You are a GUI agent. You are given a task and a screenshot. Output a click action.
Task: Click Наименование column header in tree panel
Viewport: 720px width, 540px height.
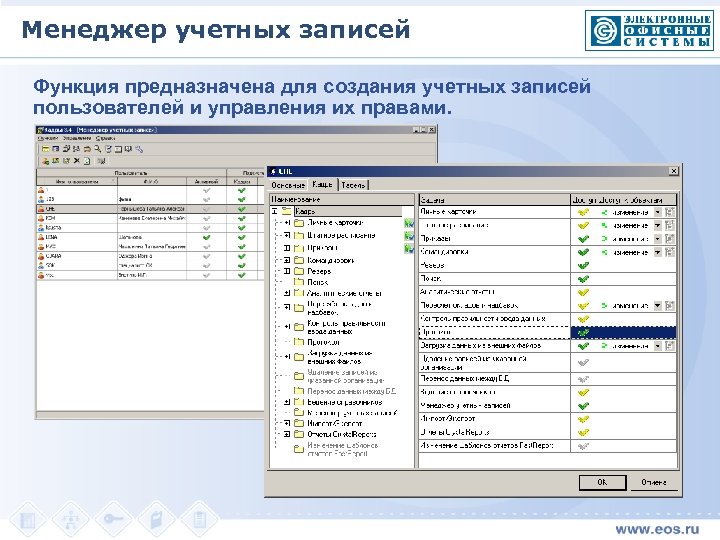click(342, 199)
